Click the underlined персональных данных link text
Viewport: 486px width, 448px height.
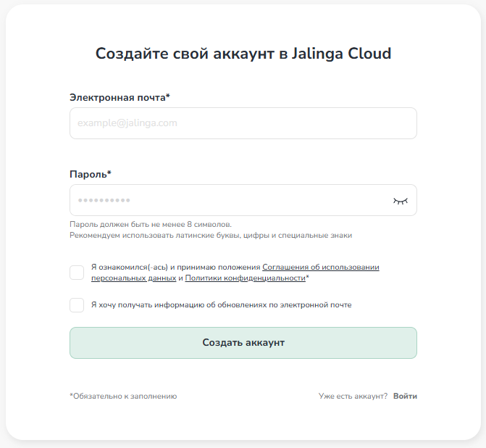[133, 278]
